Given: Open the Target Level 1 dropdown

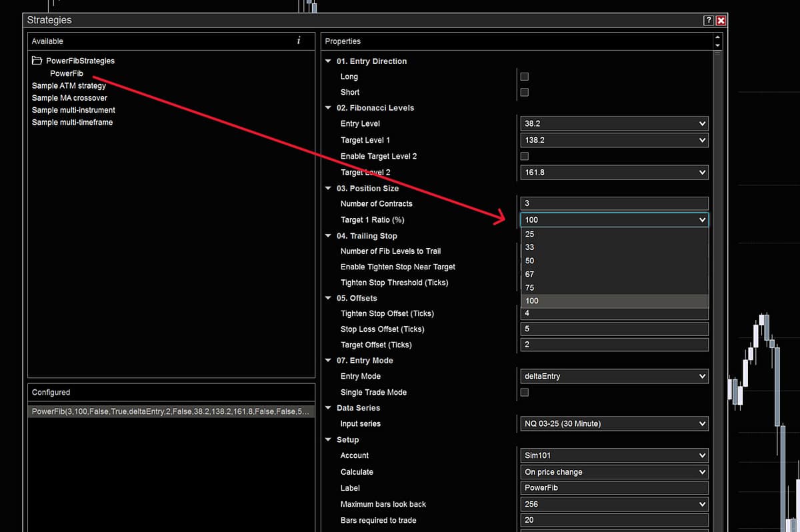Looking at the screenshot, I should (x=613, y=140).
